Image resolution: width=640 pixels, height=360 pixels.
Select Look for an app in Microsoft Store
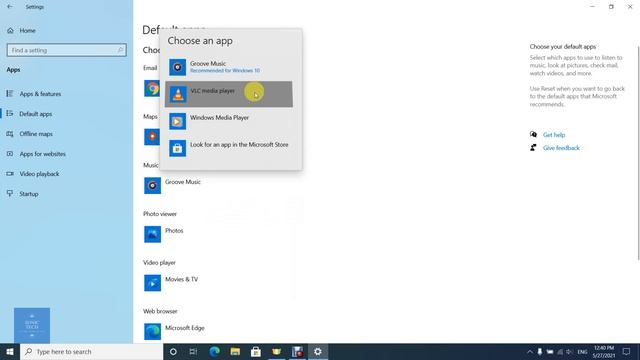[x=229, y=148]
